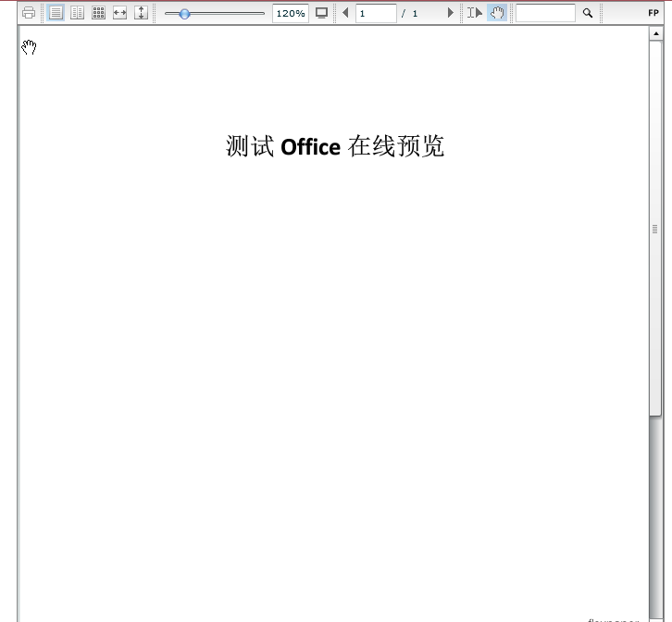672x622 pixels.
Task: Click the zoom slider handle
Action: (184, 14)
